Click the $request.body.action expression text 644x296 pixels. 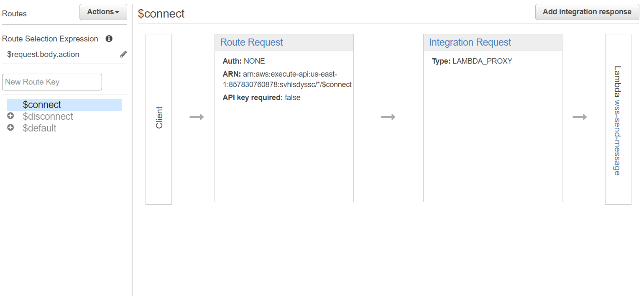(x=43, y=54)
